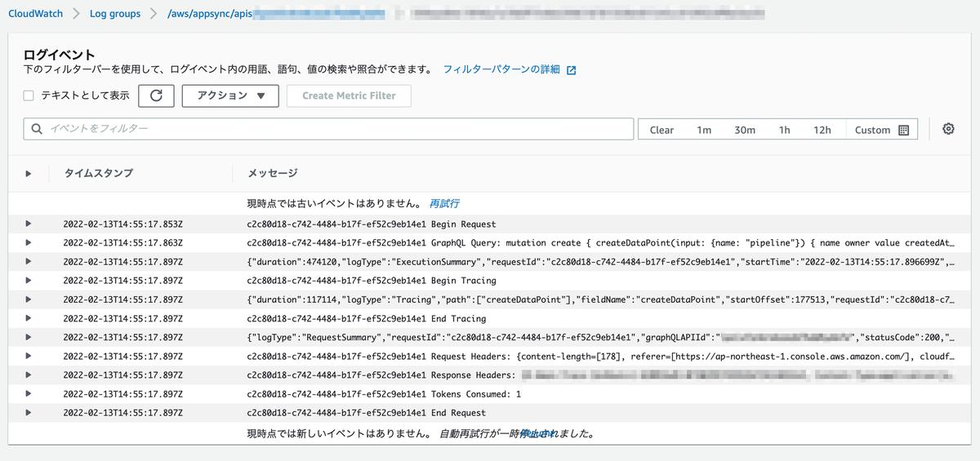Image resolution: width=980 pixels, height=461 pixels.
Task: Click the メッセージ column header
Action: (x=273, y=173)
